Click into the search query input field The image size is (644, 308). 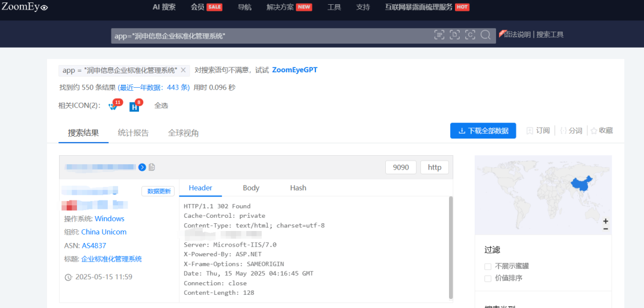pos(271,36)
